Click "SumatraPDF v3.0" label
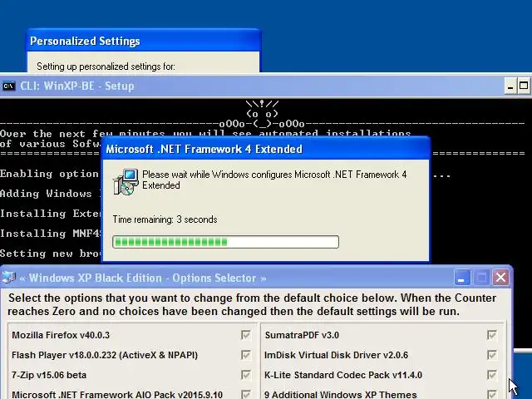The width and height of the screenshot is (532, 399). tap(302, 335)
